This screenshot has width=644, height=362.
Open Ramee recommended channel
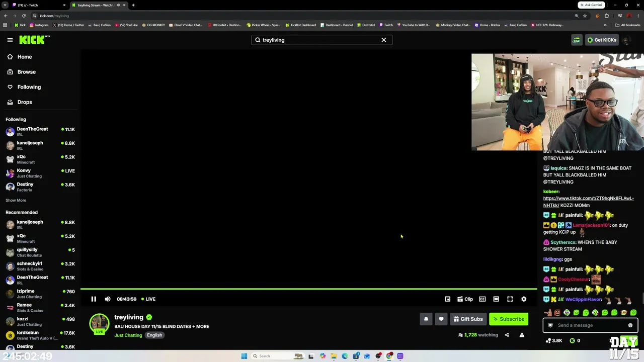point(40,307)
